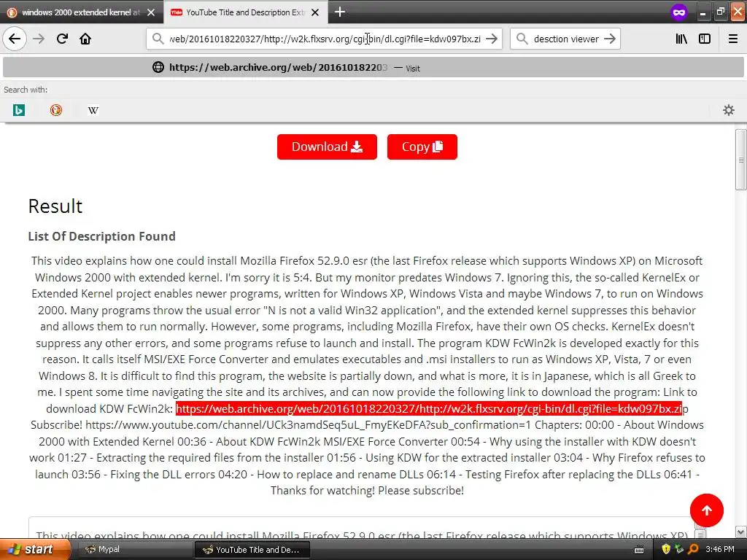Click the security shield tray icon
Viewport: 747px width, 560px height.
(666, 550)
